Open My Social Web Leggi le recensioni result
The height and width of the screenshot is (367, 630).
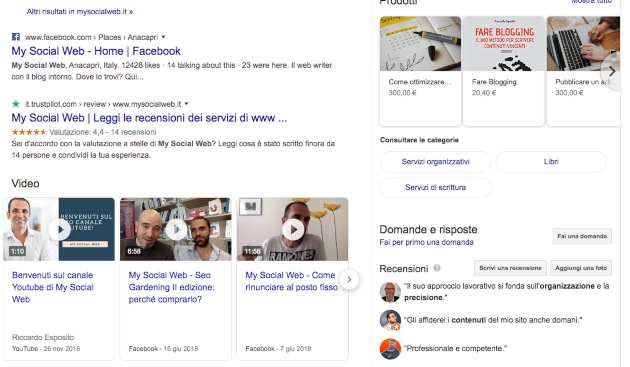point(149,118)
